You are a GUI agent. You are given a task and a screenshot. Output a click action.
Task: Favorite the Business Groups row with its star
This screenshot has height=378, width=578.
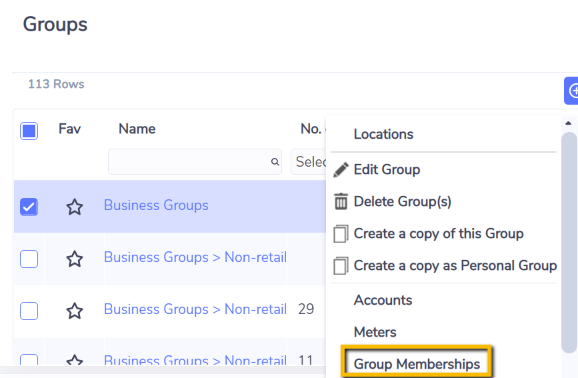[74, 207]
